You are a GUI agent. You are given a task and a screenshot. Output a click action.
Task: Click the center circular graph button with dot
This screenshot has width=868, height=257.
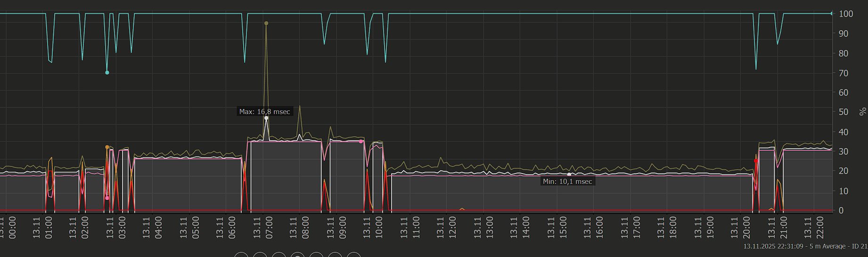click(297, 256)
